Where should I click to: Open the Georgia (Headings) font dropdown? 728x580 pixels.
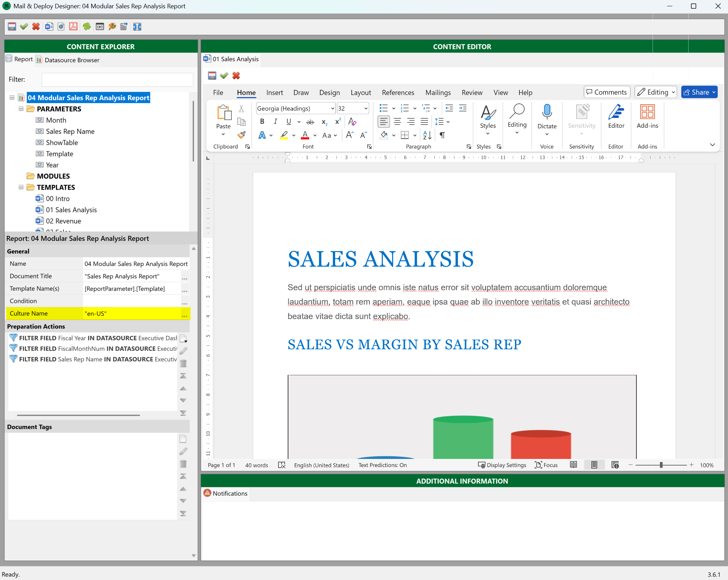pyautogui.click(x=332, y=109)
